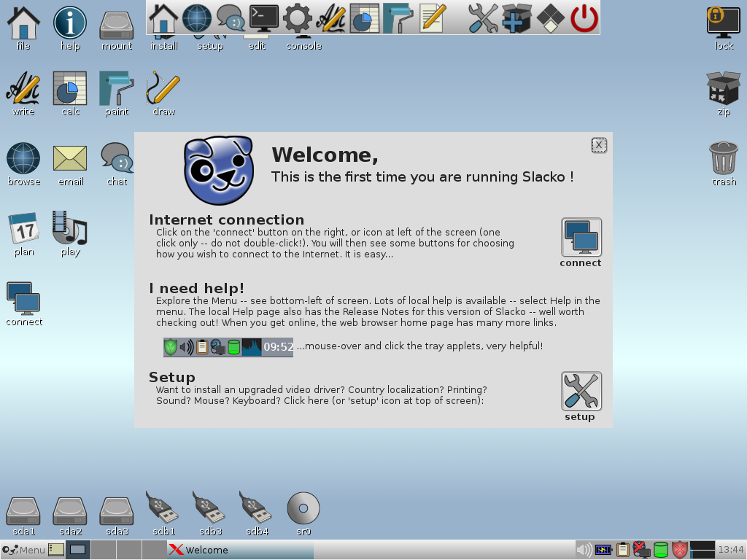Click the globe browser icon in top dock

[197, 18]
